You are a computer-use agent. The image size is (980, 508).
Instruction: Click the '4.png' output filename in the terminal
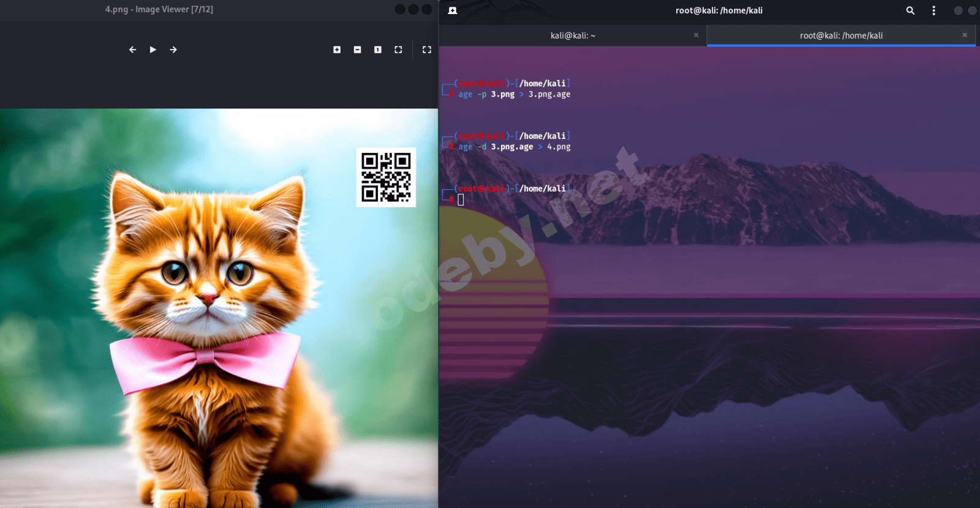(x=559, y=147)
